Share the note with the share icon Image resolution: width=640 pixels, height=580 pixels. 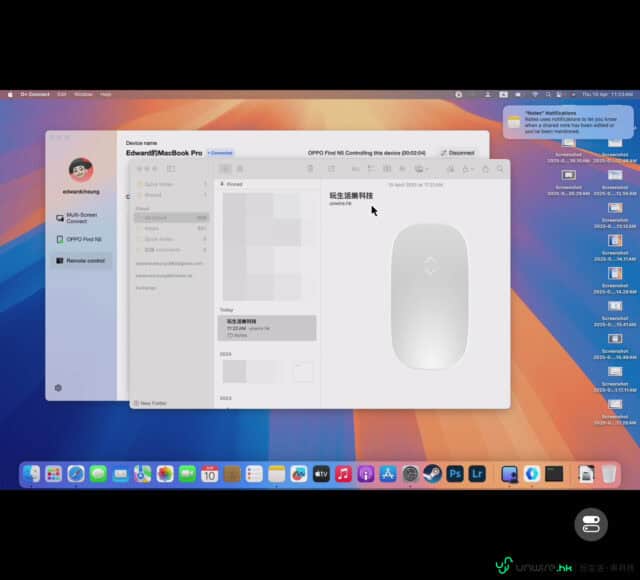pos(485,169)
